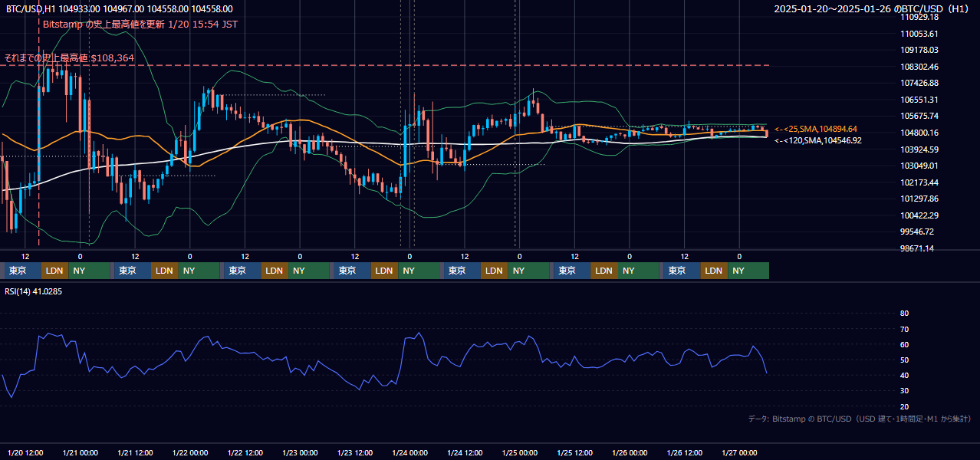Click the 1/24 00:00 time axis label

click(x=409, y=452)
